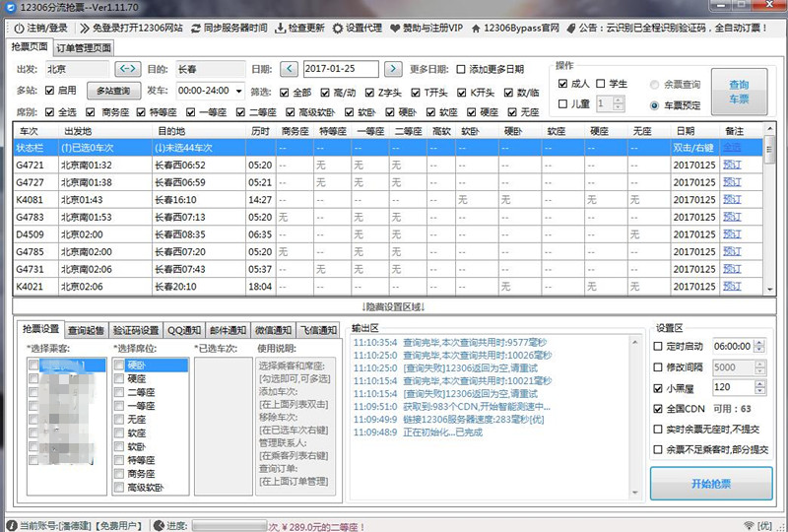Click the 检查更新 download icon

tap(280, 29)
